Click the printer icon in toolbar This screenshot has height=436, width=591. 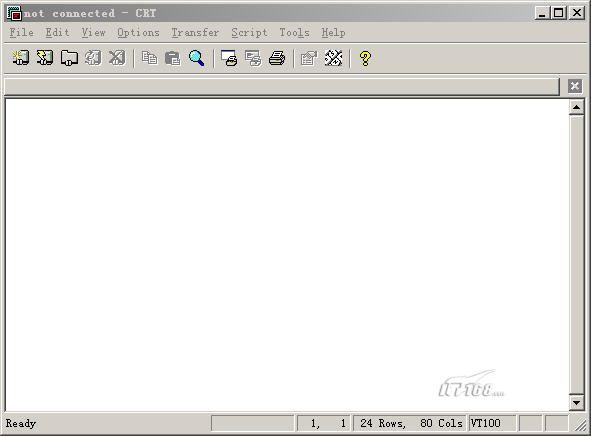[277, 58]
